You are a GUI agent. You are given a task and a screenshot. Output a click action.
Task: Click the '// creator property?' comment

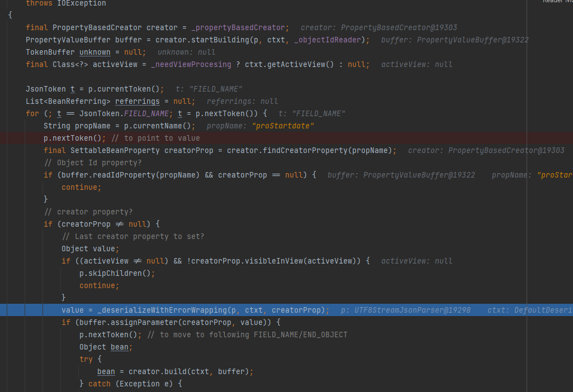point(88,212)
